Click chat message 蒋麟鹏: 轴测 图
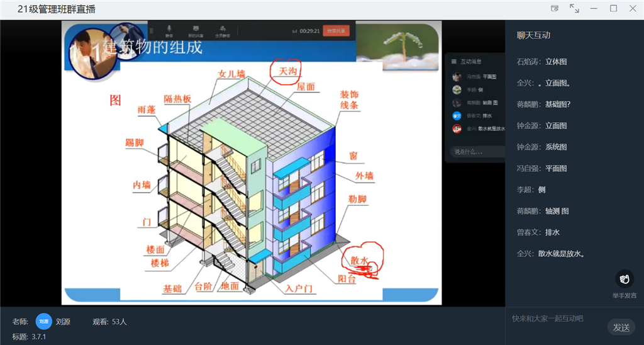 [543, 212]
